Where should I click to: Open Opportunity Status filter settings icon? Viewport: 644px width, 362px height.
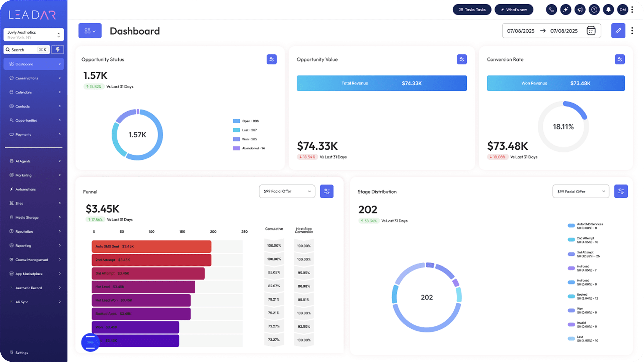271,59
